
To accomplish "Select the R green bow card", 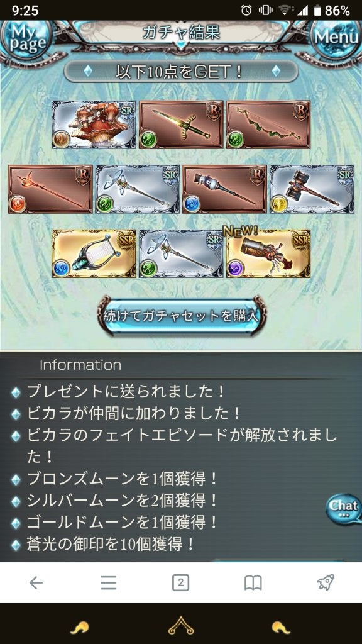I will tap(268, 125).
